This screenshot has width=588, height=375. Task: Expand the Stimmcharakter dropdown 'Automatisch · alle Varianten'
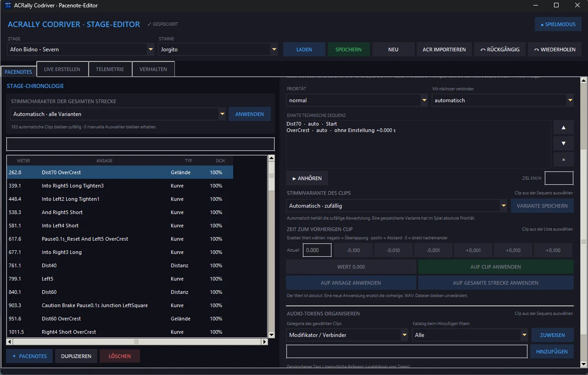coord(118,114)
